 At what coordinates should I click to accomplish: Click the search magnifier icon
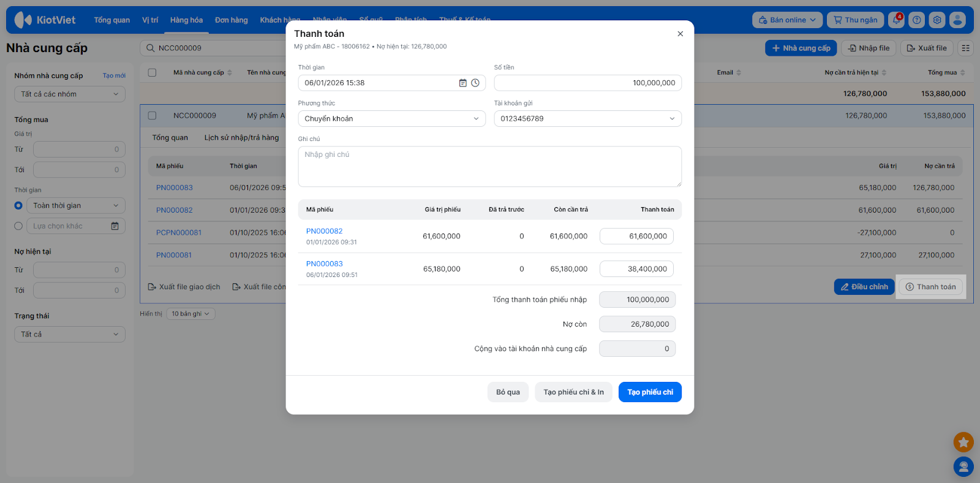pos(150,48)
